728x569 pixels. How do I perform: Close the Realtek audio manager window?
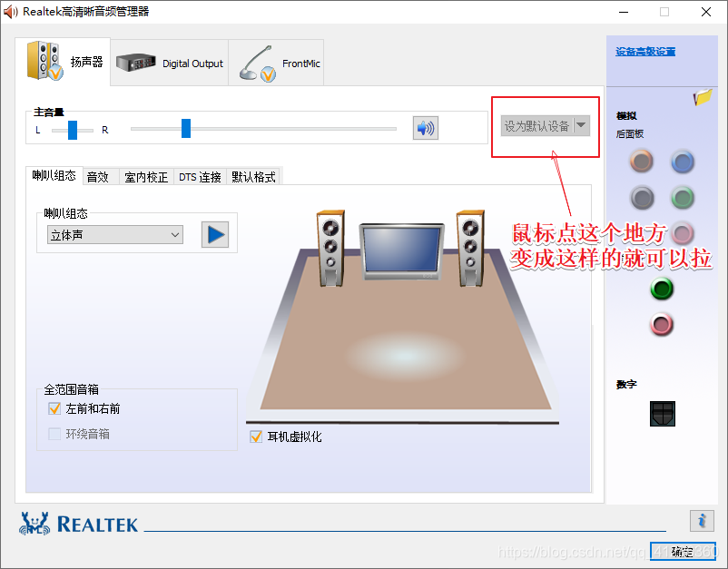(x=706, y=12)
